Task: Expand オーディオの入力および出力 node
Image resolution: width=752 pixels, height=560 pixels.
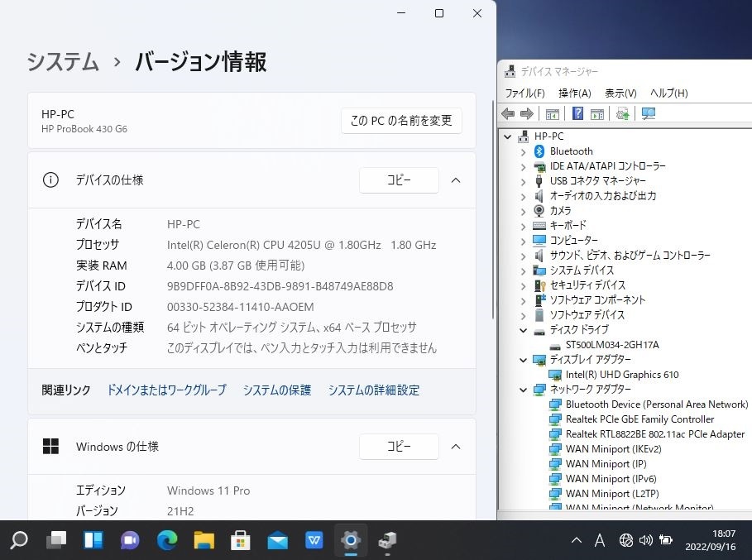Action: (523, 196)
